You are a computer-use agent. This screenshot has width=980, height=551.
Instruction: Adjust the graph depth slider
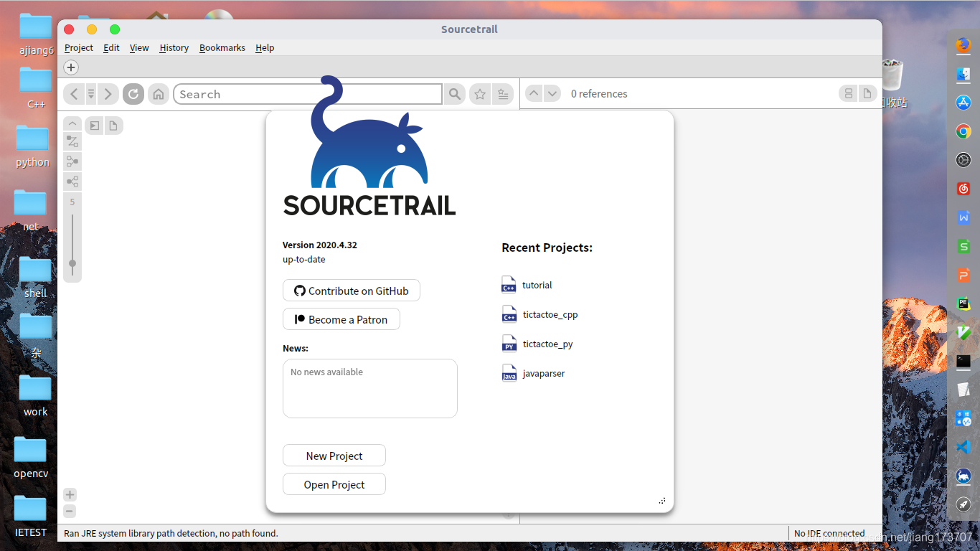72,264
